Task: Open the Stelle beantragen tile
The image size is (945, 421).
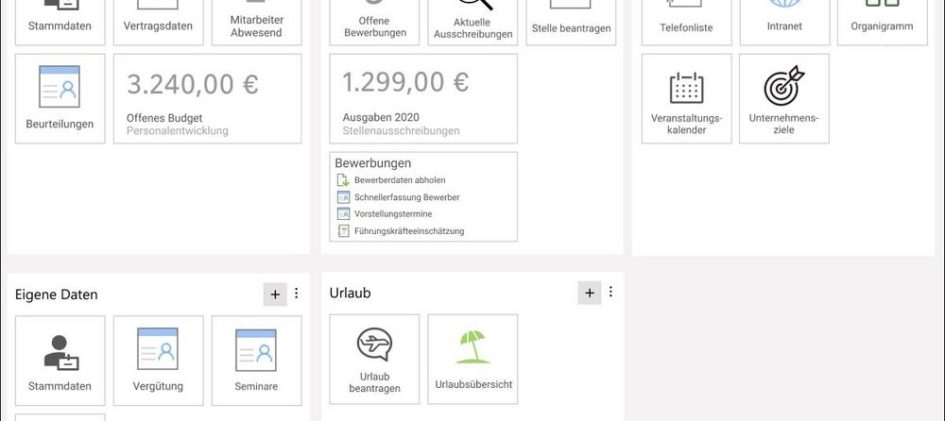Action: click(571, 22)
